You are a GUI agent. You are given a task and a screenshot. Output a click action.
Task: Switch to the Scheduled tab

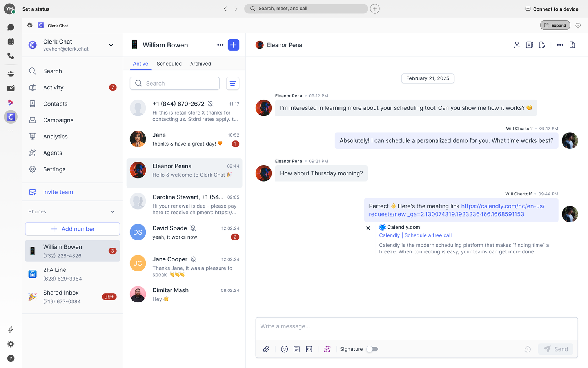click(169, 64)
